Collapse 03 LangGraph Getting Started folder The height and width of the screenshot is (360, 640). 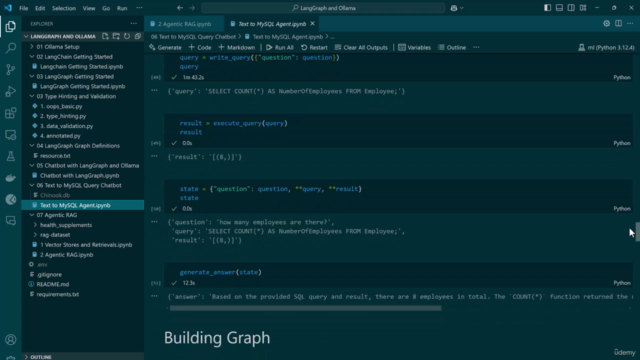click(x=82, y=76)
